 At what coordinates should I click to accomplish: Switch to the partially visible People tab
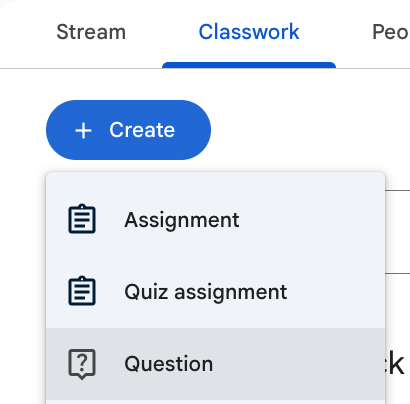(391, 32)
